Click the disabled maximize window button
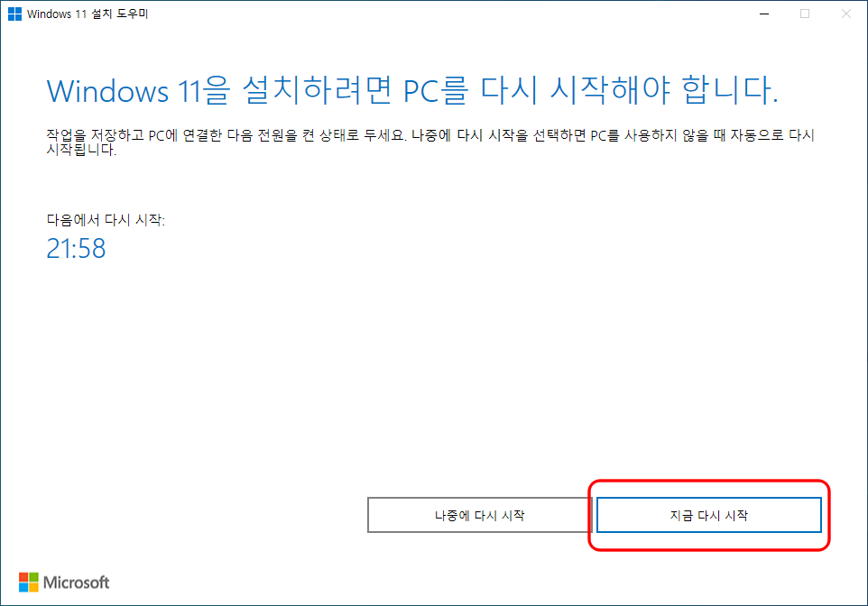 805,14
